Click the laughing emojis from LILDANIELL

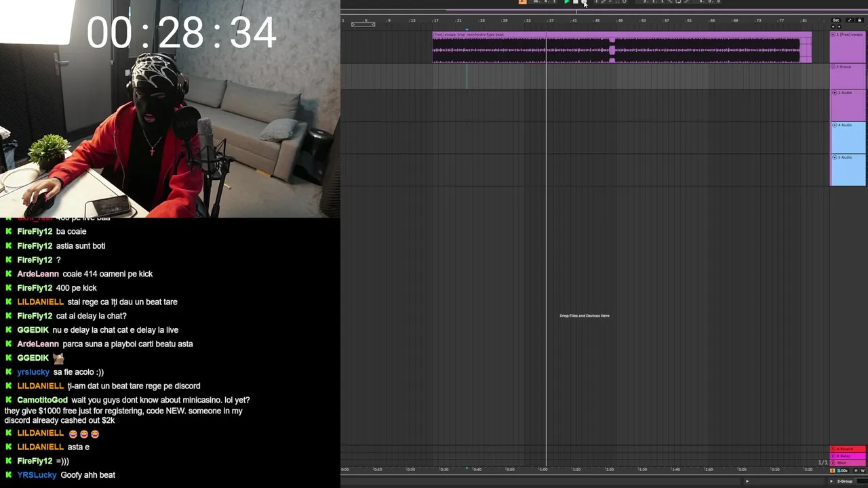83,434
